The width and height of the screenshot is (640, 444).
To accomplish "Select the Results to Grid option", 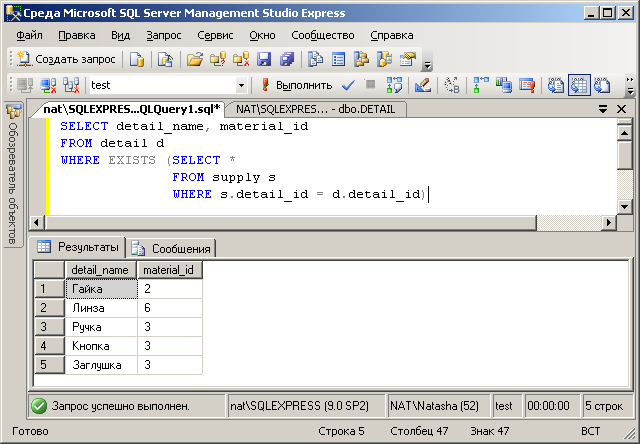I will pos(579,85).
